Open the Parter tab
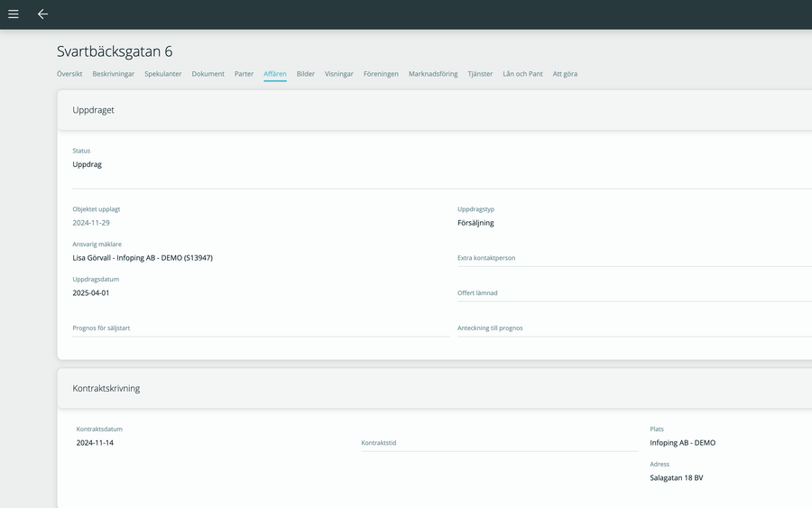Viewport: 812px width, 508px height. coord(244,74)
